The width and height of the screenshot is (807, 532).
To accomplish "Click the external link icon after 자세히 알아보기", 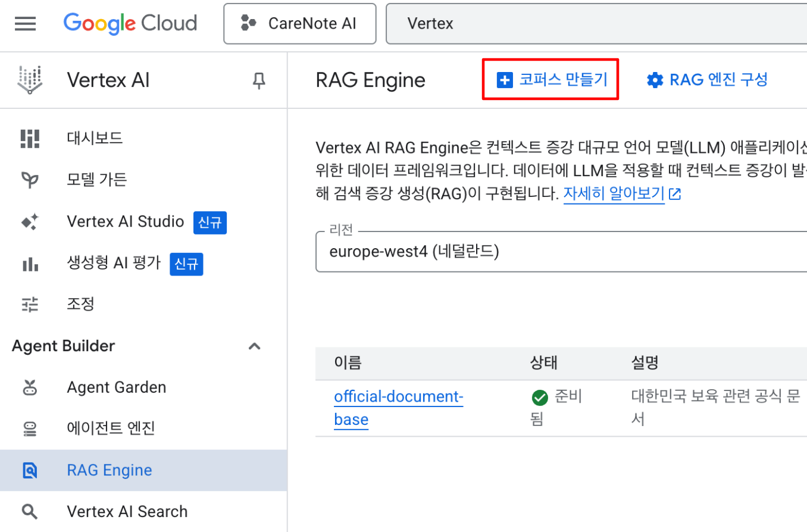I will (675, 195).
